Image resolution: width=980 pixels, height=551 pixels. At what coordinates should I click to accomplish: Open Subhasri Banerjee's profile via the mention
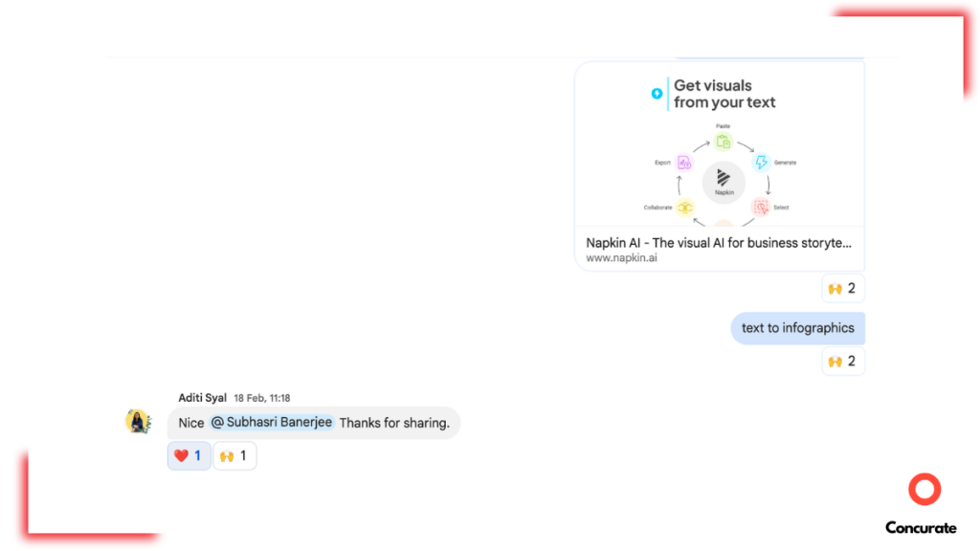click(272, 422)
